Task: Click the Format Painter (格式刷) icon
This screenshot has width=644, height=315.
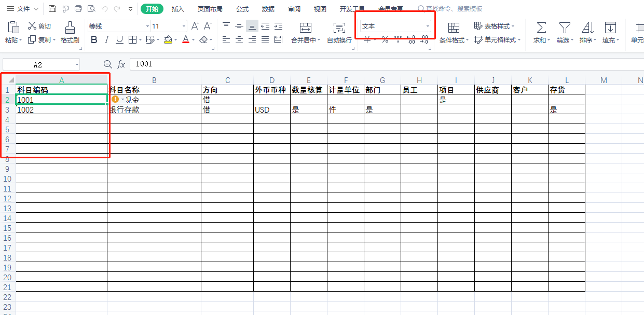Action: 70,27
